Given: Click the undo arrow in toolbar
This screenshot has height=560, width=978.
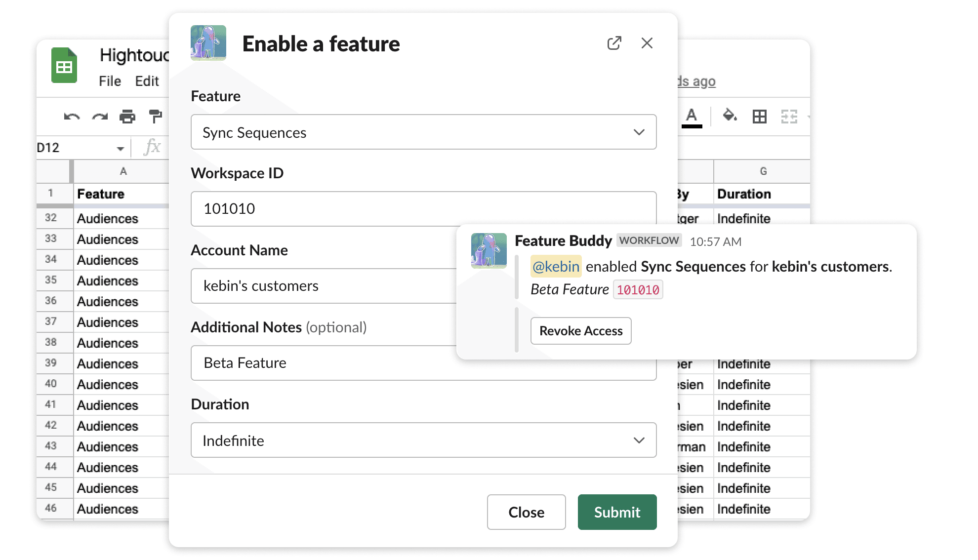Looking at the screenshot, I should pos(72,117).
